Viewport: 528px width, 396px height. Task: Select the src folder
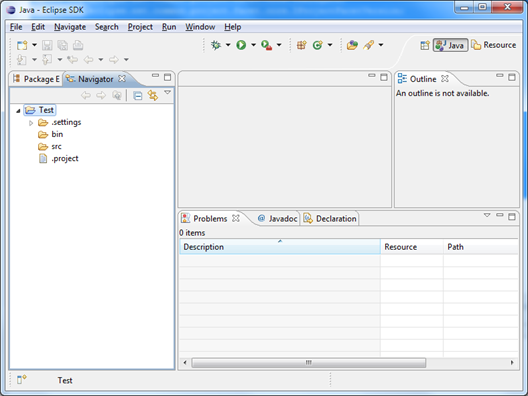click(x=50, y=146)
